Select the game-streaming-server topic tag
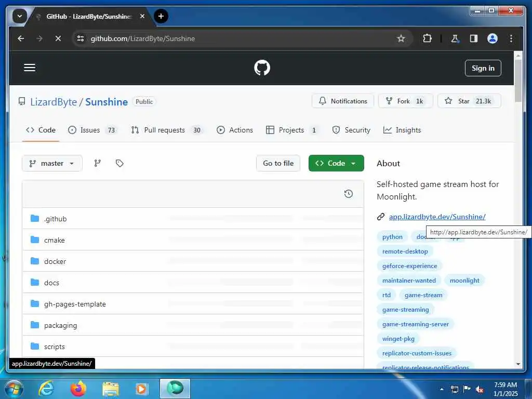The width and height of the screenshot is (532, 399). coord(415,324)
